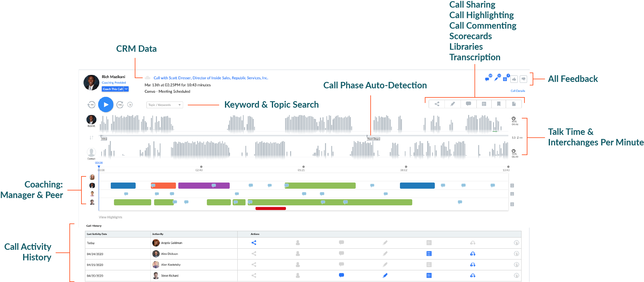644x282 pixels.
Task: Toggle the thumbs up rating
Action: pyautogui.click(x=514, y=79)
